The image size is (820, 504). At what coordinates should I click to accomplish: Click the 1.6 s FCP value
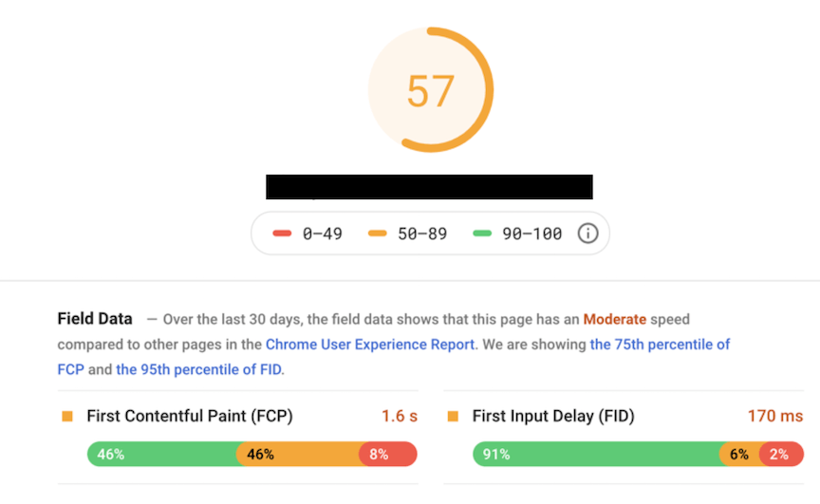tap(400, 417)
